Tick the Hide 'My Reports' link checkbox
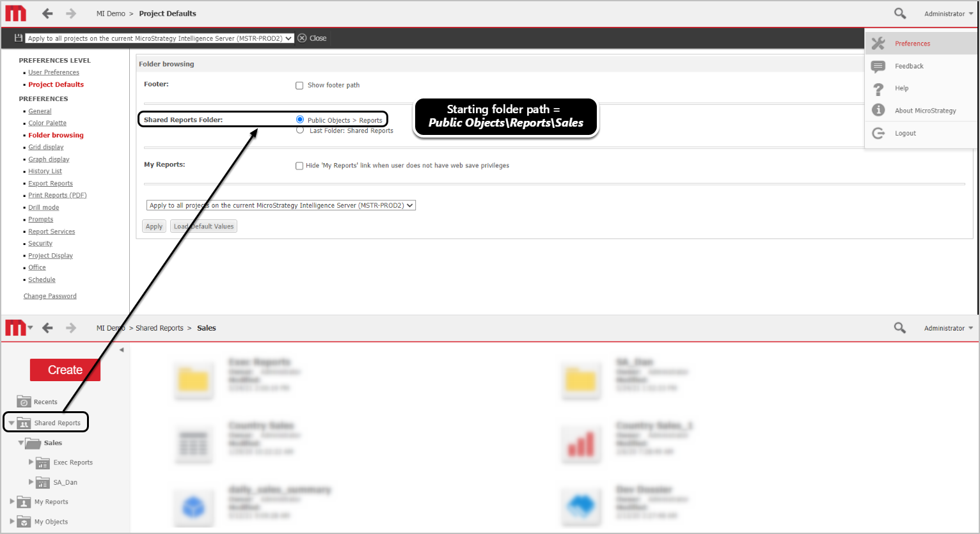Viewport: 980px width, 534px height. (299, 166)
